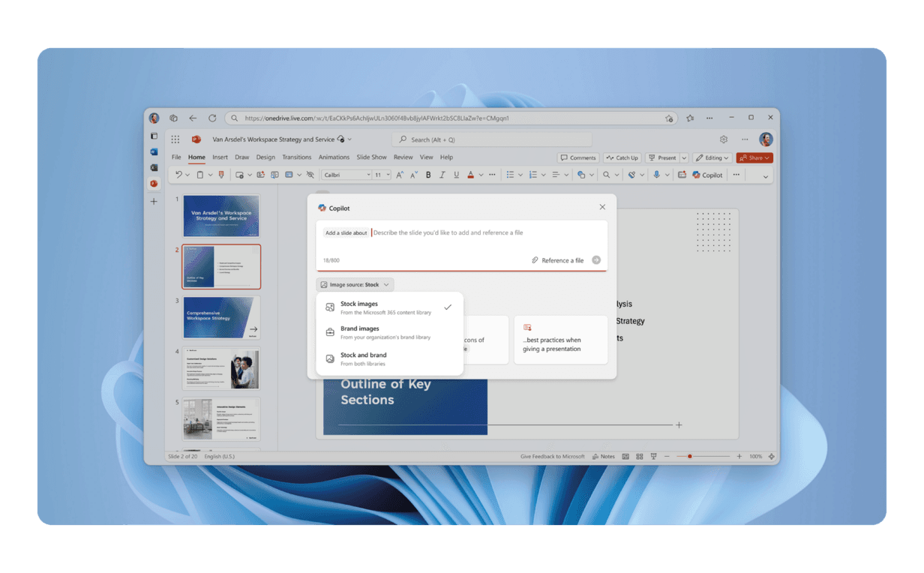Click the Reference a file button
The height and width of the screenshot is (573, 924).
(557, 260)
